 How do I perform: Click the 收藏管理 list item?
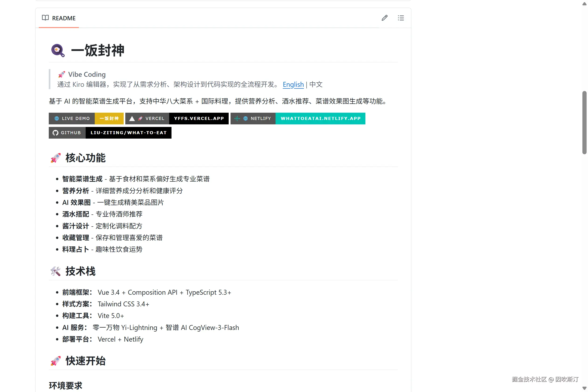point(112,238)
